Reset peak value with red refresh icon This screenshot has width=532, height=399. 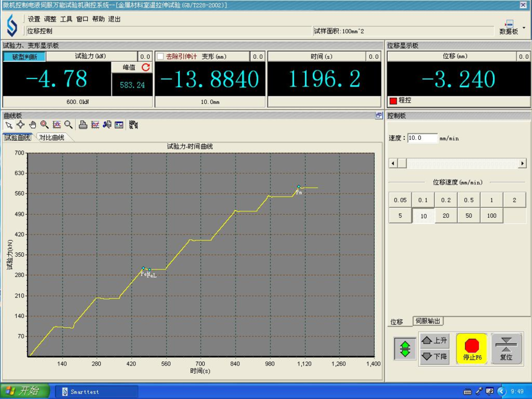click(146, 67)
